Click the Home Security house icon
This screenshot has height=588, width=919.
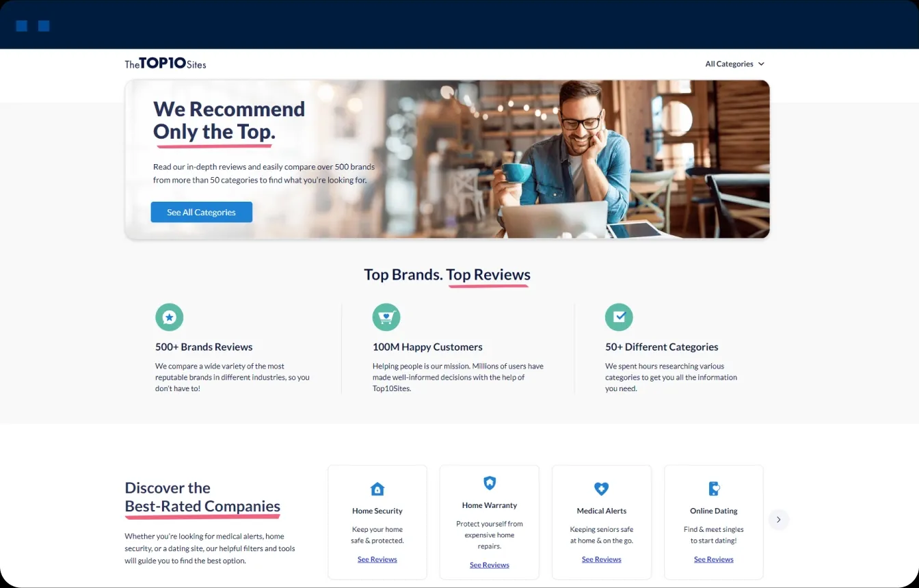377,489
